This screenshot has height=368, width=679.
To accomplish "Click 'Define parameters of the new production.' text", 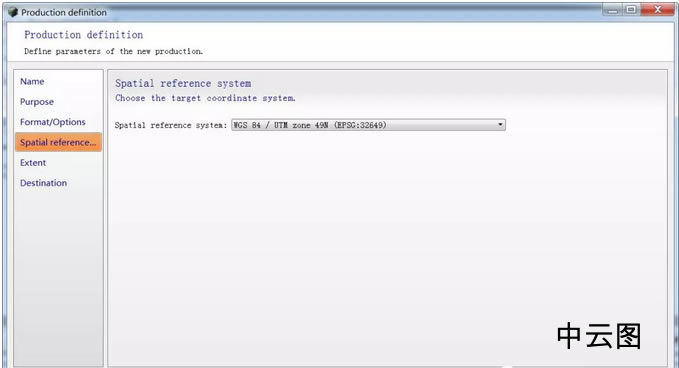I will 113,51.
